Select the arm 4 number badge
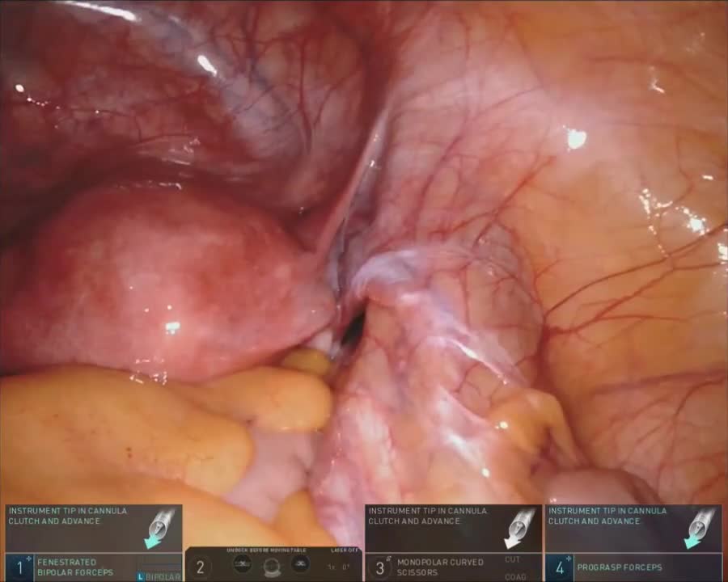Image resolution: width=728 pixels, height=582 pixels. click(x=560, y=567)
